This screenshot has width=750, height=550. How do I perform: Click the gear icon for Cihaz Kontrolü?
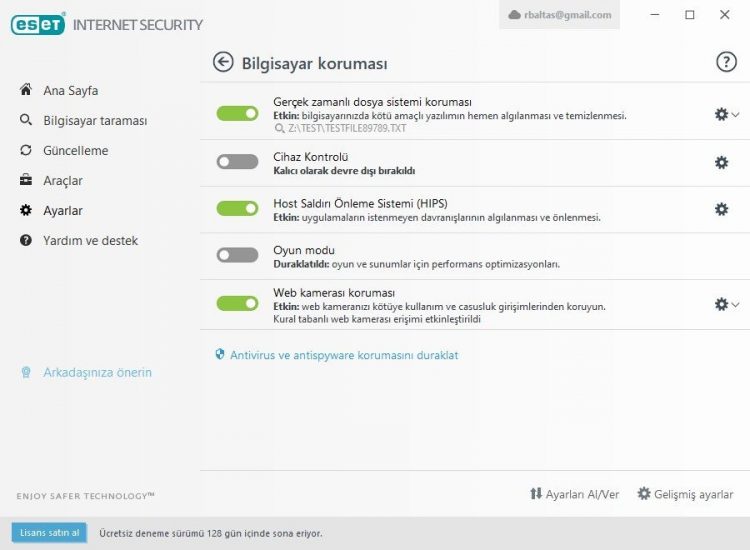721,162
